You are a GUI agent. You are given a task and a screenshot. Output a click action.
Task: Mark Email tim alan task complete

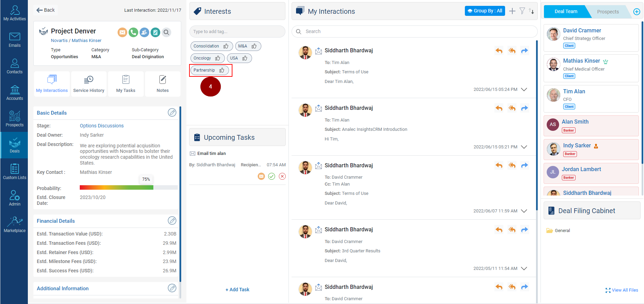[272, 176]
